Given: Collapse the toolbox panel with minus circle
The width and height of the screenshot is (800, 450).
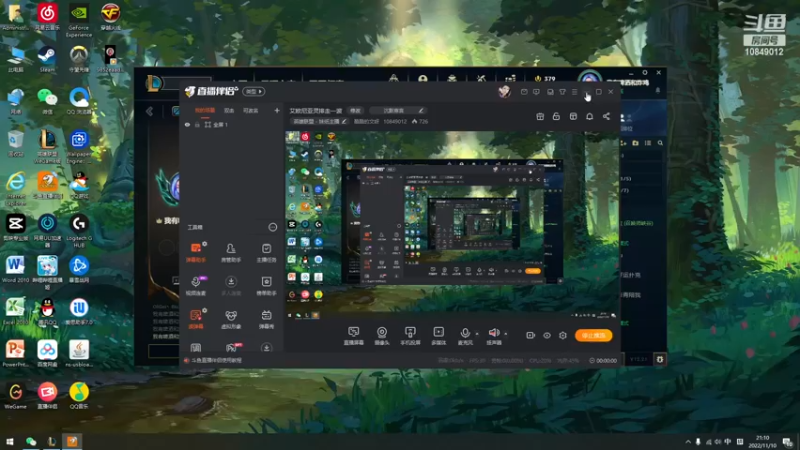Looking at the screenshot, I should pos(272,227).
